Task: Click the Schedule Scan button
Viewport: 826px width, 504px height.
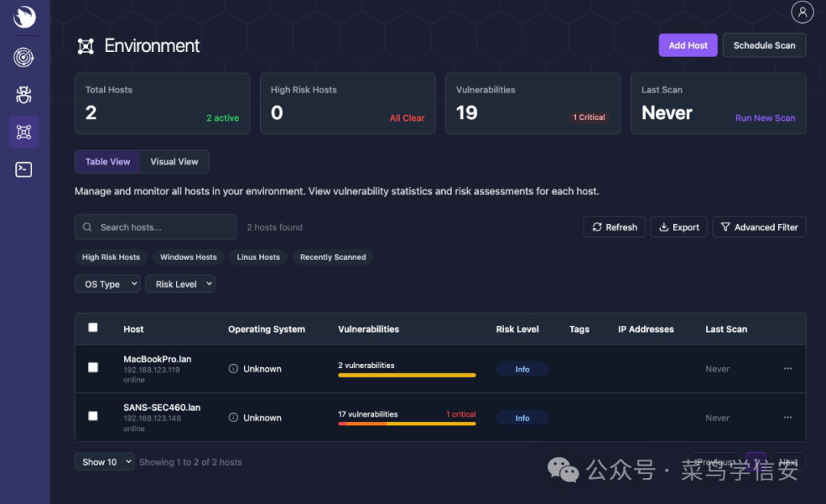Action: click(x=764, y=45)
